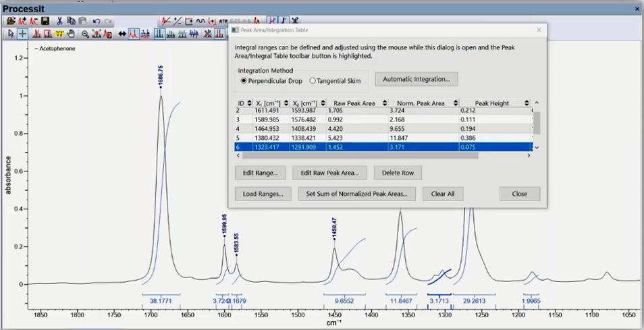Click the red peaks marker tool icon
Viewport: 644px width, 330px height.
tap(36, 34)
